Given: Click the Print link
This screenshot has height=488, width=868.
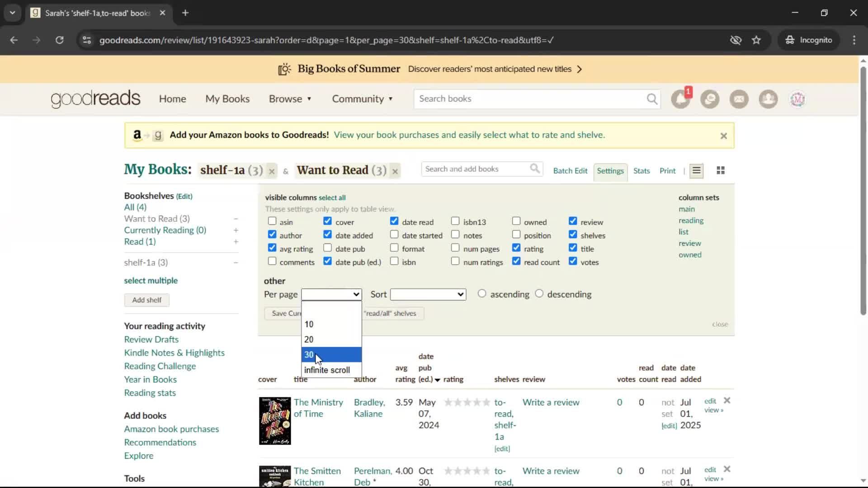Looking at the screenshot, I should coord(667,171).
